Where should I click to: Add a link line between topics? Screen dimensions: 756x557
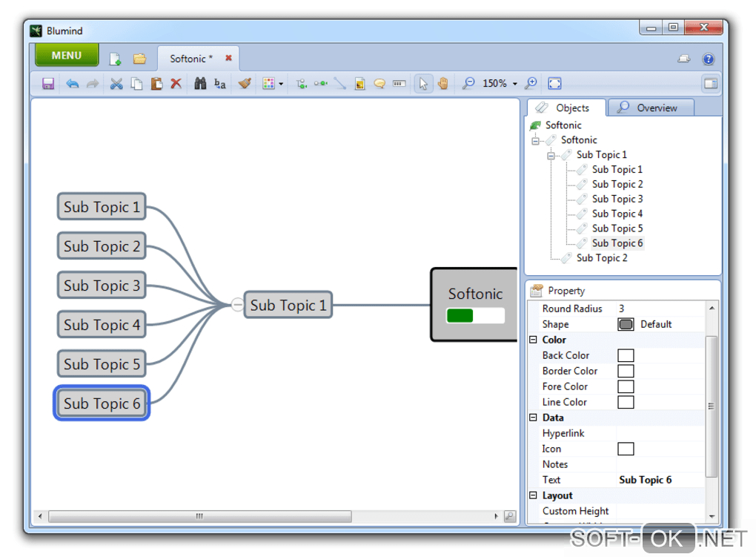(x=340, y=84)
